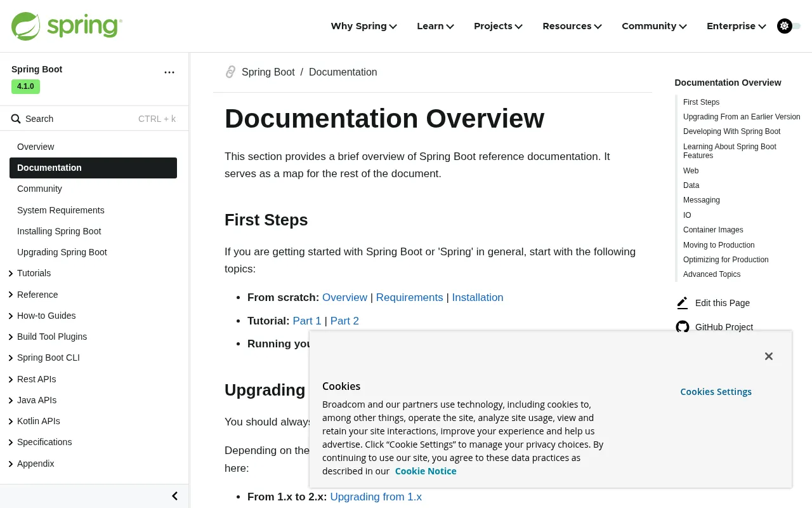This screenshot has height=508, width=812.
Task: Open the Installation link
Action: (478, 297)
